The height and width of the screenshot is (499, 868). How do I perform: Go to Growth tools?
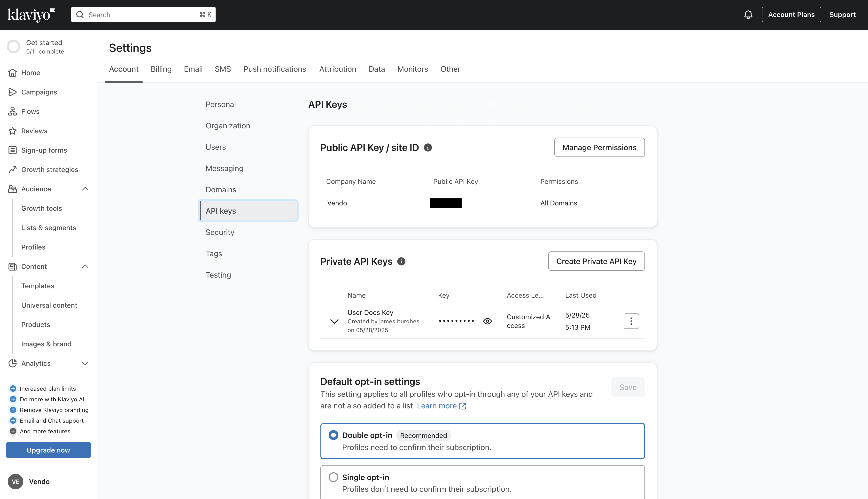pos(41,208)
